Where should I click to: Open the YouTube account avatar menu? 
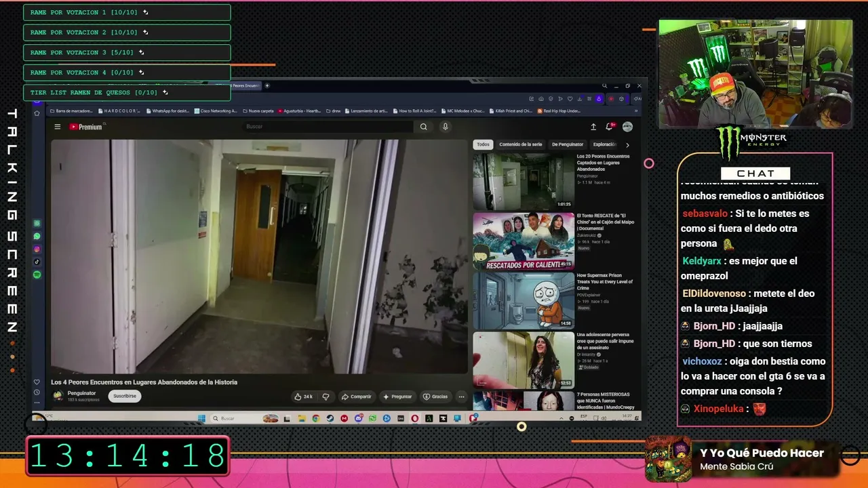[x=627, y=127]
